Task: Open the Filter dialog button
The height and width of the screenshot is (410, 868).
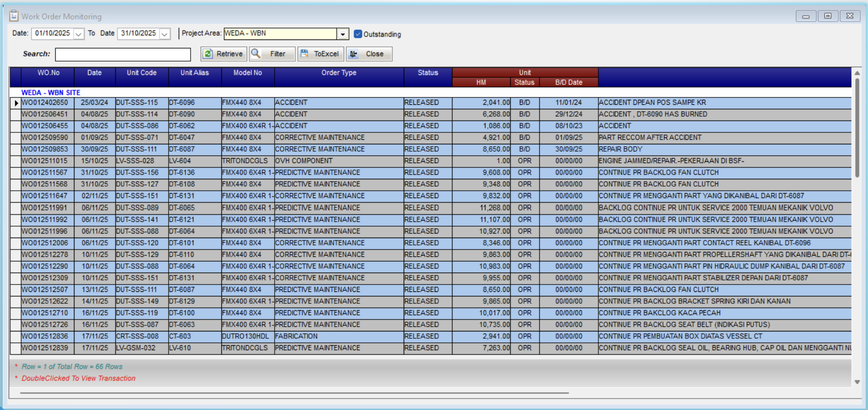Action: (x=272, y=54)
